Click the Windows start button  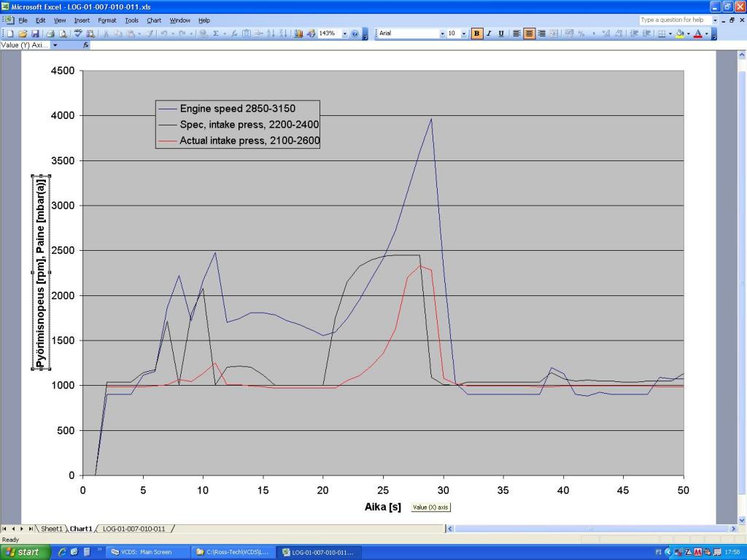tap(24, 552)
